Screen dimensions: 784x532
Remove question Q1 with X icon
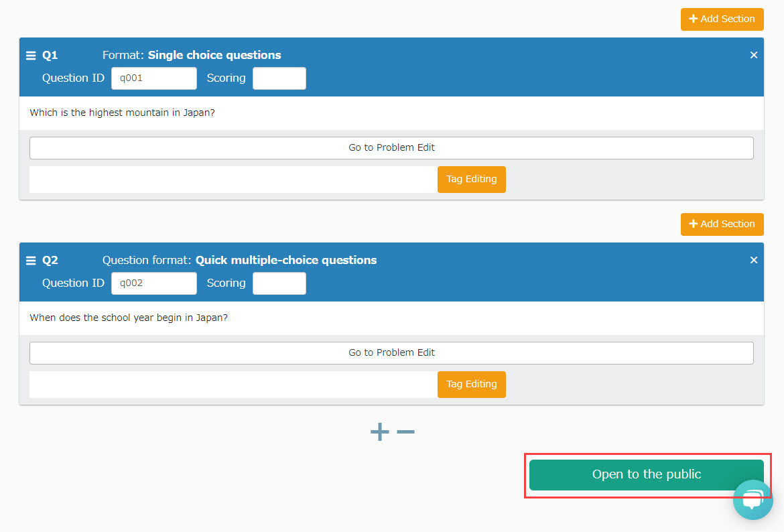tap(754, 56)
